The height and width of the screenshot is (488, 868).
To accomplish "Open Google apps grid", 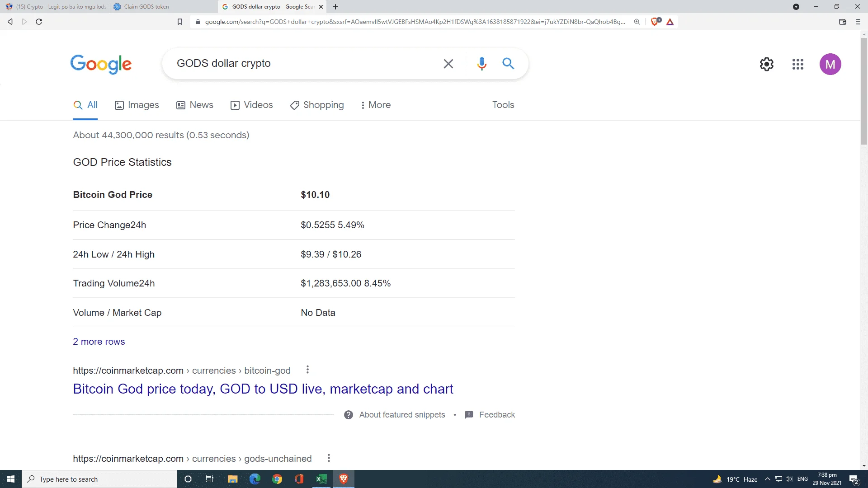I will (798, 64).
